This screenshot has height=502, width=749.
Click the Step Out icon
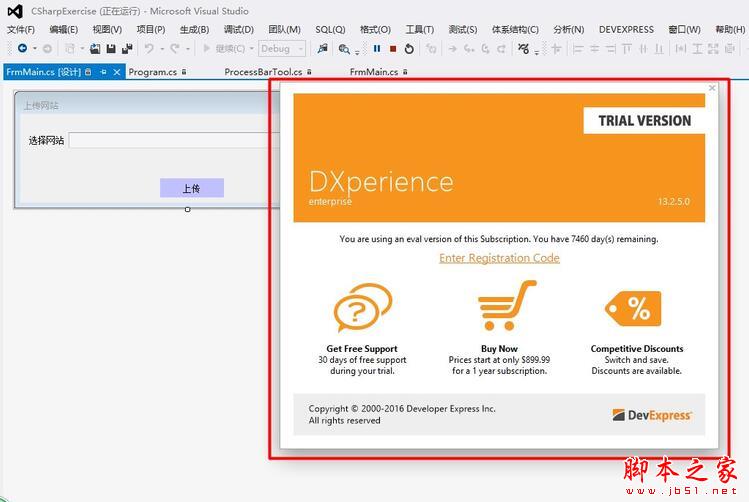click(501, 49)
